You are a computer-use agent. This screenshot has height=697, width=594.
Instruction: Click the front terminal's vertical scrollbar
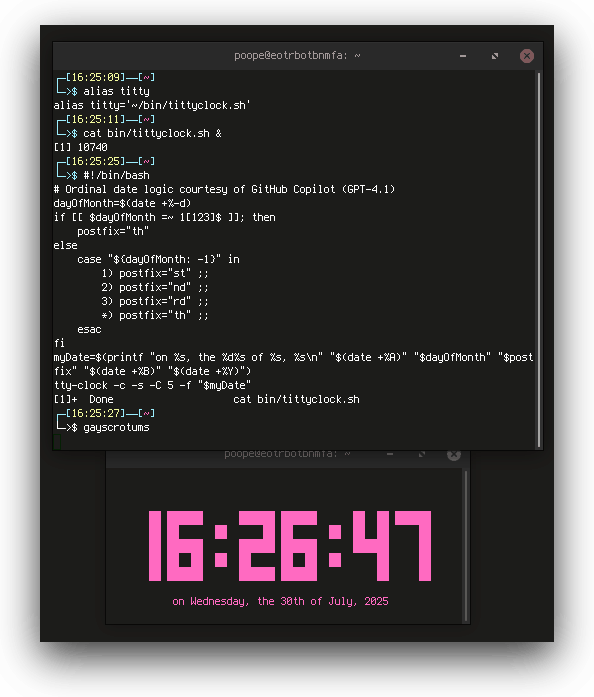539,260
